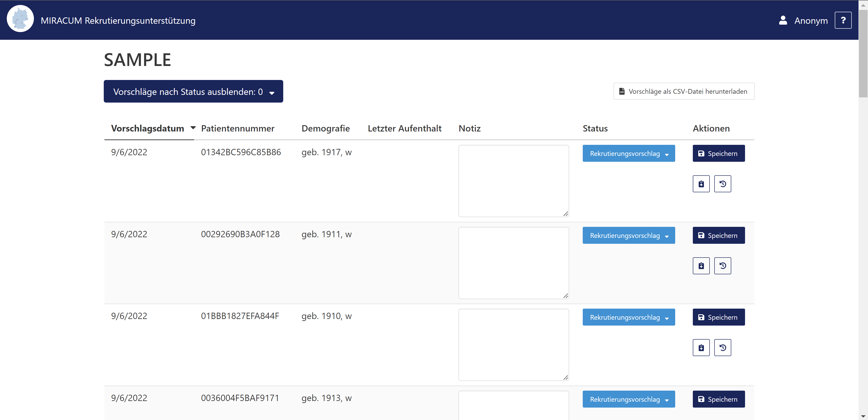
Task: Click sort arrow beside Vorschlagsdatum header
Action: click(193, 128)
